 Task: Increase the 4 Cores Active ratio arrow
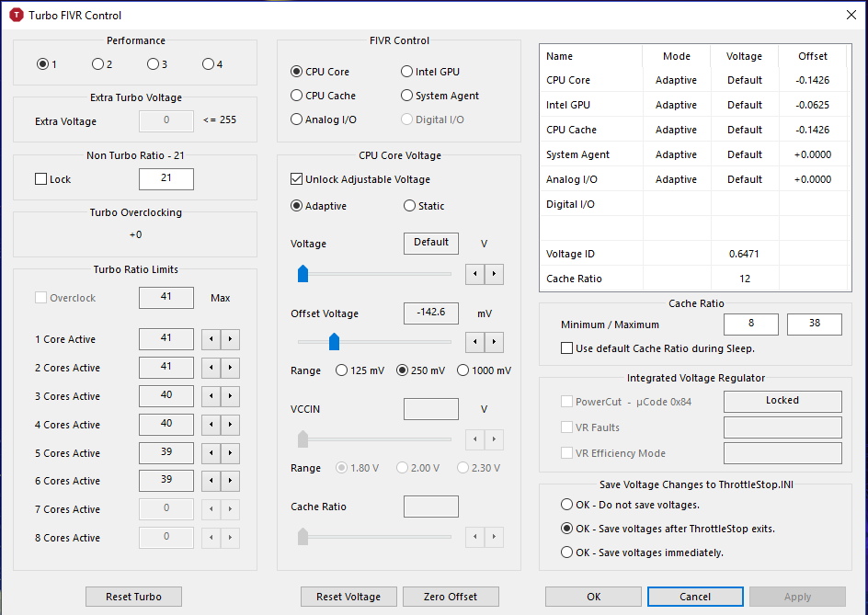coord(230,425)
